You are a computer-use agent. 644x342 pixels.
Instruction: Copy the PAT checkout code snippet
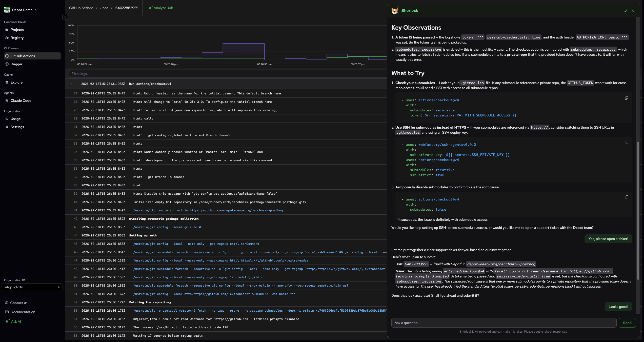(626, 98)
